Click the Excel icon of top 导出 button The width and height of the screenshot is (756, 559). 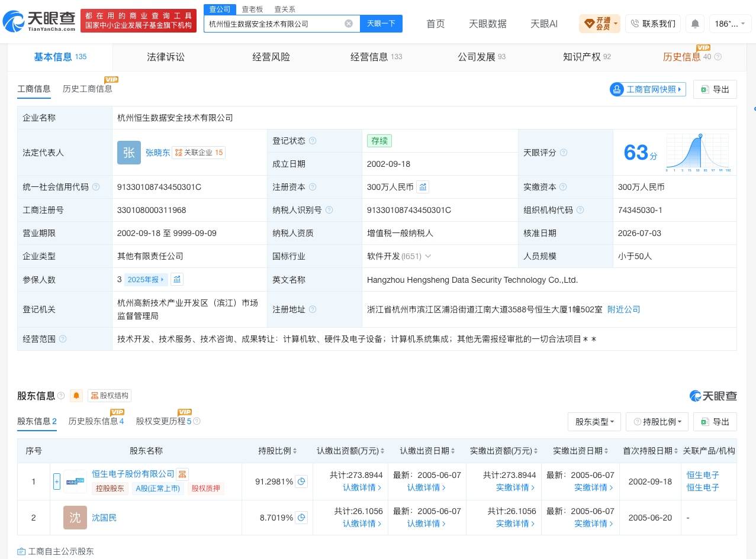(704, 89)
